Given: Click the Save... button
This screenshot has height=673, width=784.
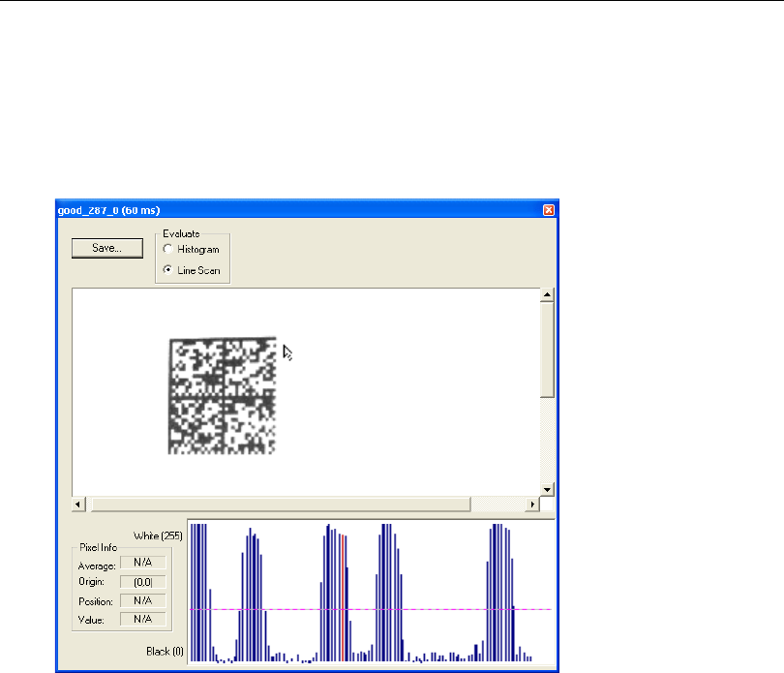Looking at the screenshot, I should click(106, 248).
